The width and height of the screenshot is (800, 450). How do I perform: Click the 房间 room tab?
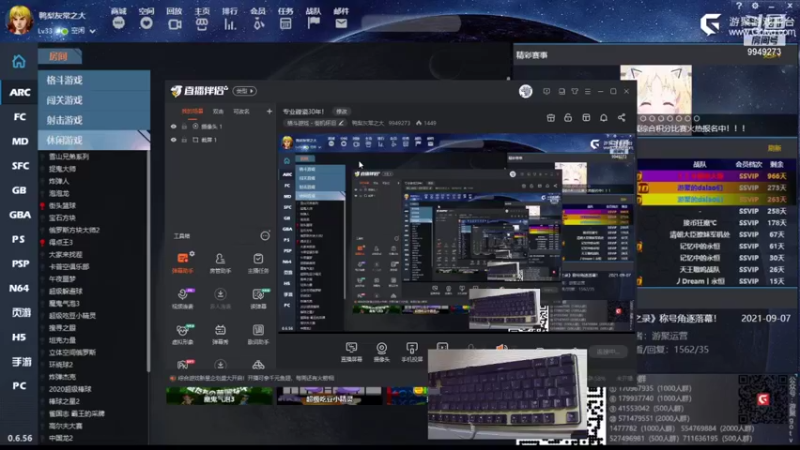(59, 57)
